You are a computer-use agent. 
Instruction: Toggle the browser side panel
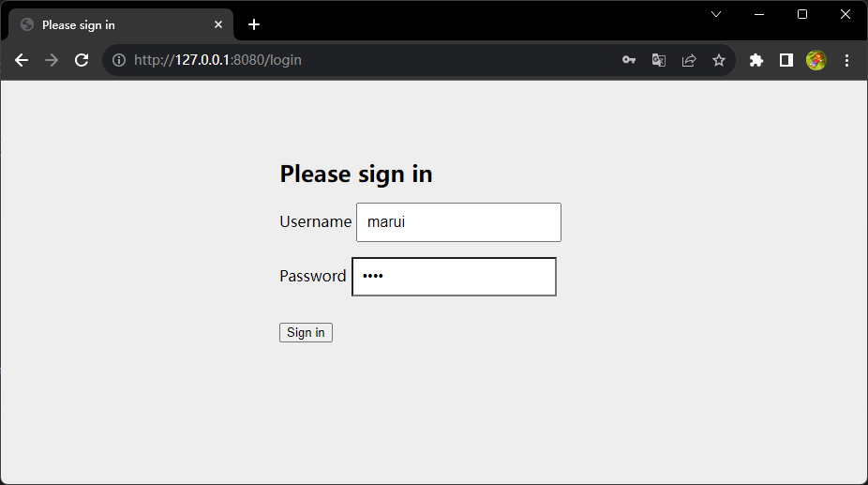tap(786, 60)
